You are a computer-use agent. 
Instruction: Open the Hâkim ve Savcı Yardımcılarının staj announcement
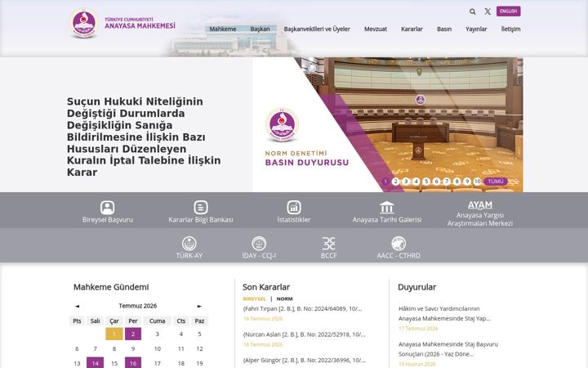[x=444, y=313]
